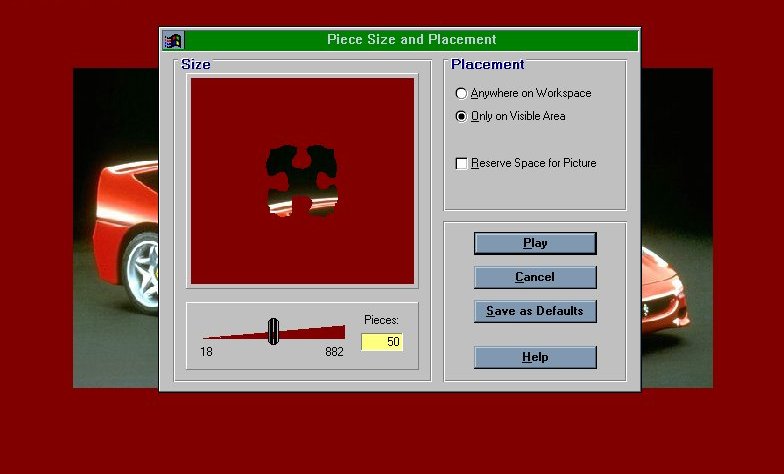Enable Reserve Space for Picture checkbox
784x474 pixels.
pyautogui.click(x=462, y=163)
